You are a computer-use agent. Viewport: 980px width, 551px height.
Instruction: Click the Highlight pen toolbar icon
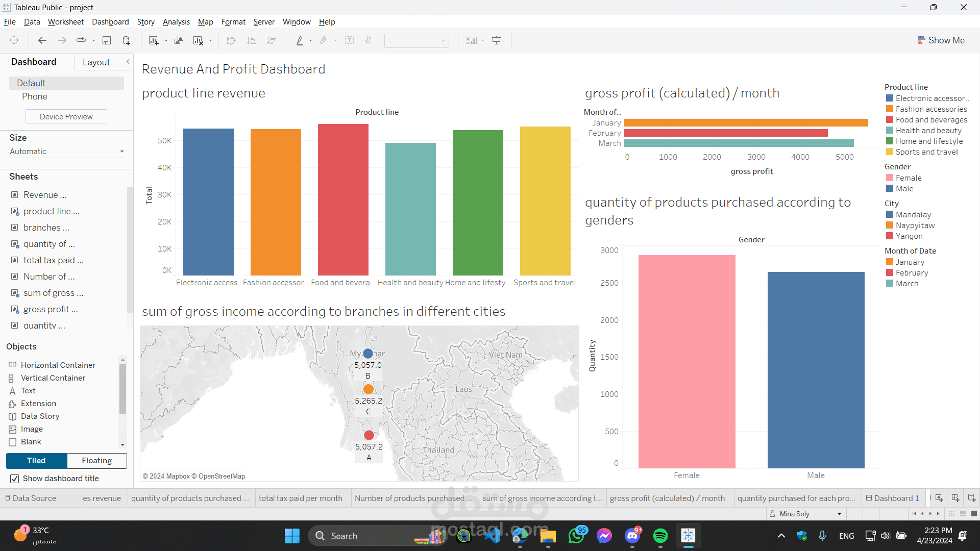pyautogui.click(x=300, y=40)
